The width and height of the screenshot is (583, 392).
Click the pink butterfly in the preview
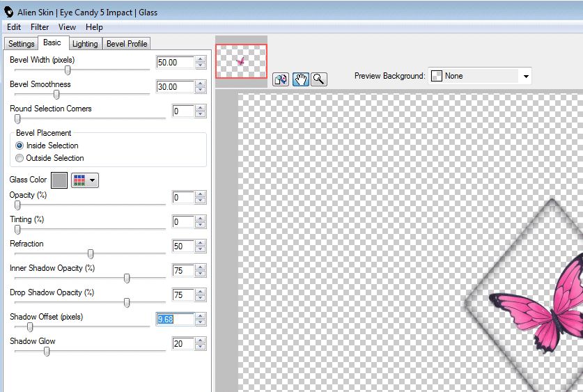tap(537, 302)
